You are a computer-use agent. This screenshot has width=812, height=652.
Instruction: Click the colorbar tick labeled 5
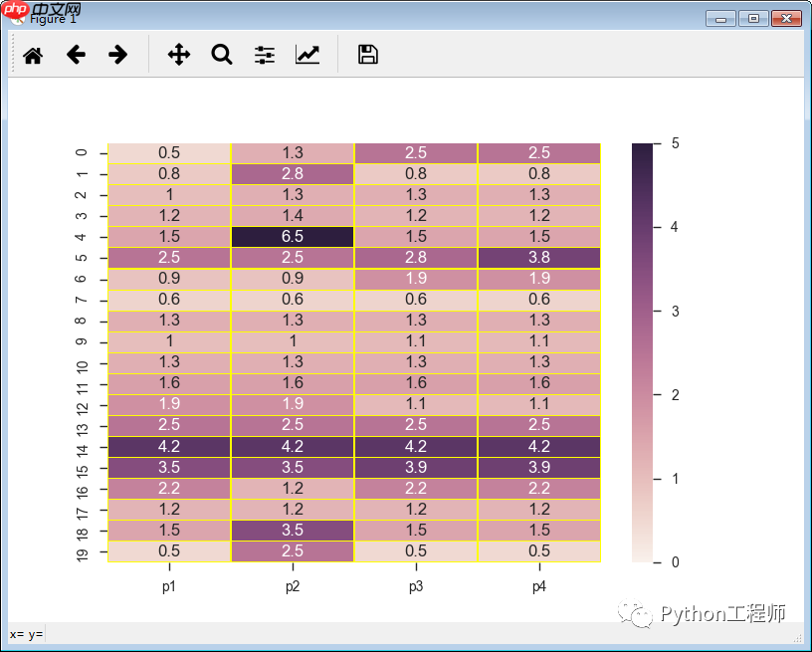click(x=673, y=143)
